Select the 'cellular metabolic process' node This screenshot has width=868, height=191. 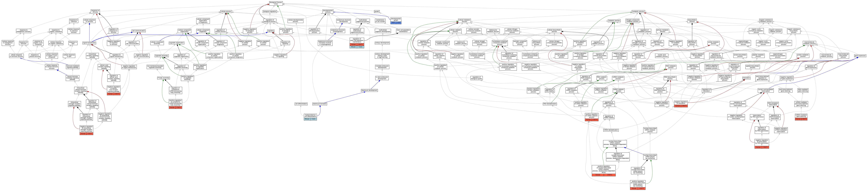tap(464, 21)
